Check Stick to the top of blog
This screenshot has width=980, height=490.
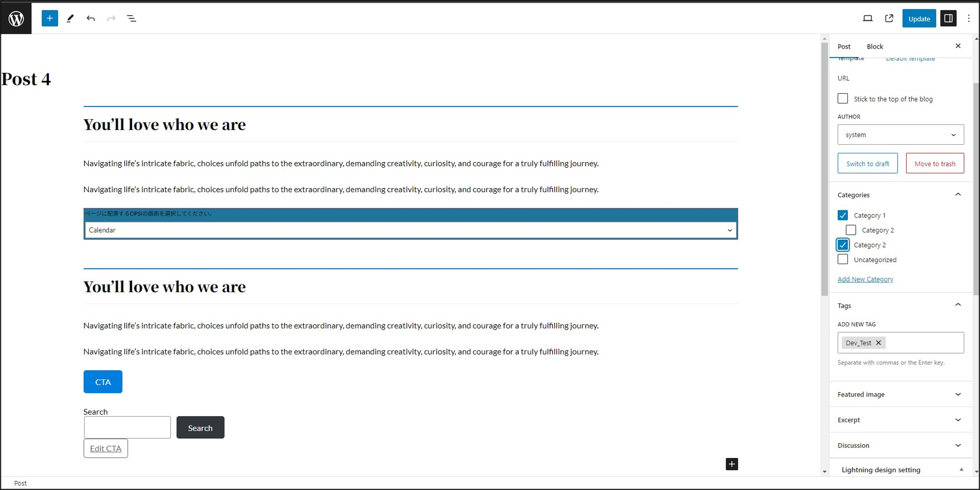[843, 98]
